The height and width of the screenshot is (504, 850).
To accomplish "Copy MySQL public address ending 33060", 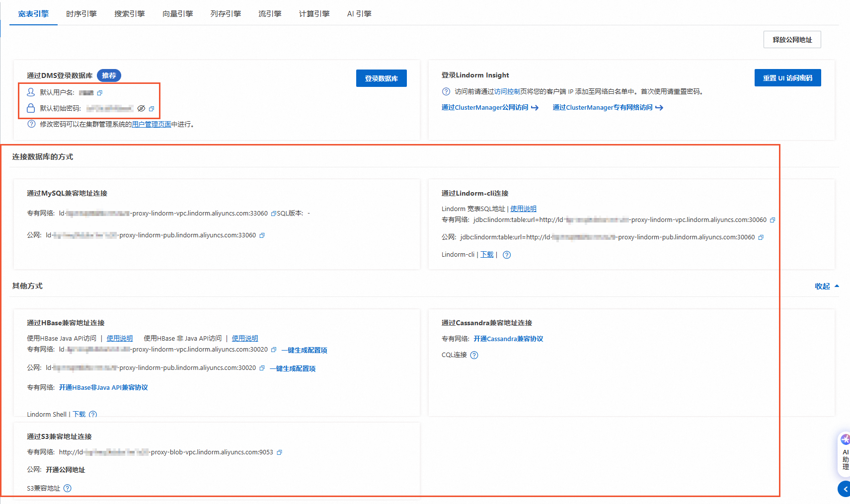I will coord(262,235).
